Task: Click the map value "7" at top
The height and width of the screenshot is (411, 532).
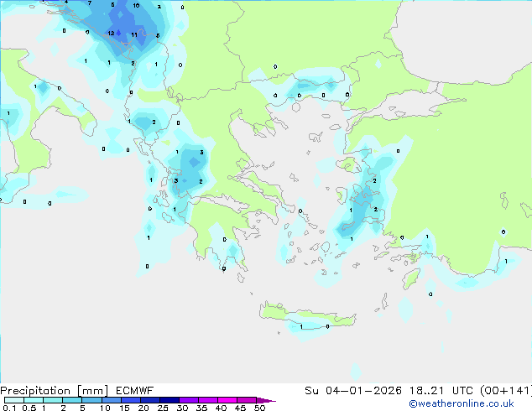Action: (x=89, y=3)
